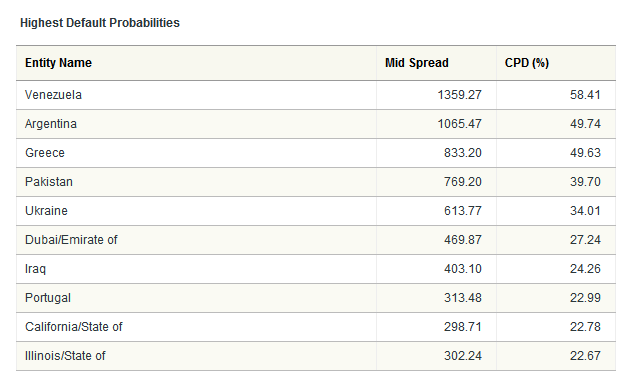Click Portugal's mid spread value 313.48

pyautogui.click(x=463, y=298)
